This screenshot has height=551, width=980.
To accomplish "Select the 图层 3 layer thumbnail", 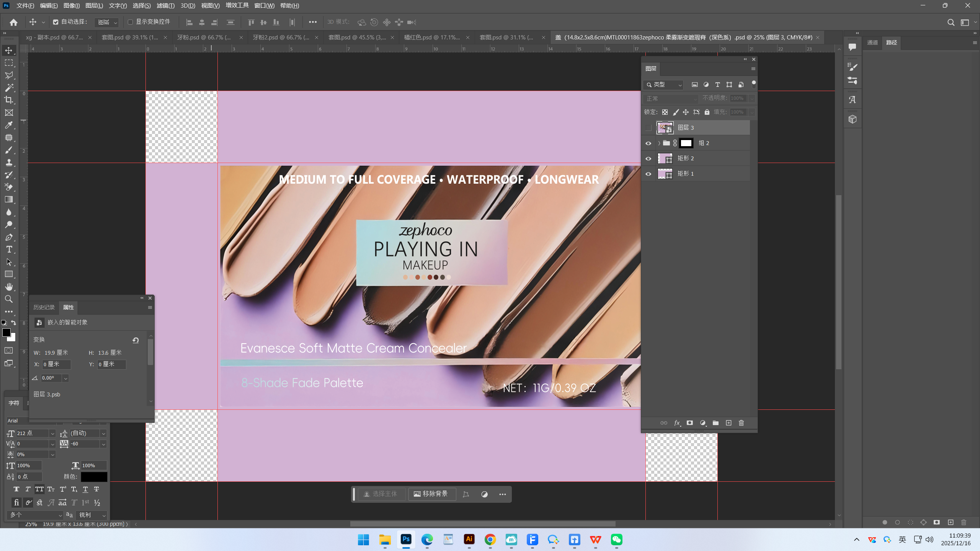I will [x=665, y=128].
